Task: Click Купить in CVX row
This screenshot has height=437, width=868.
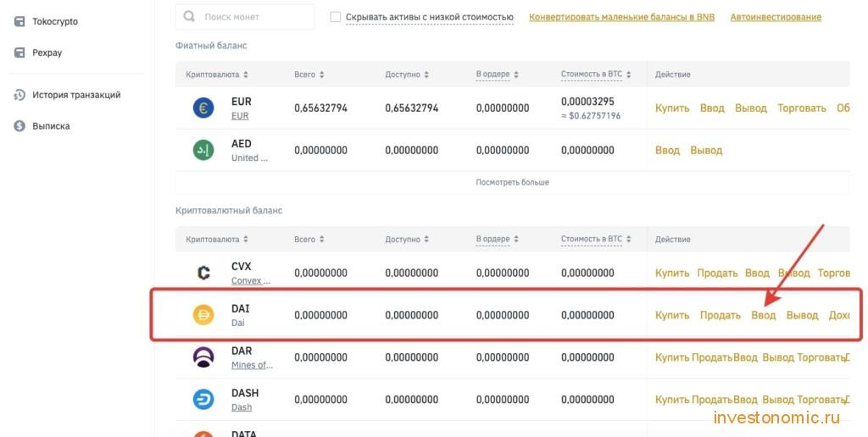Action: [672, 273]
